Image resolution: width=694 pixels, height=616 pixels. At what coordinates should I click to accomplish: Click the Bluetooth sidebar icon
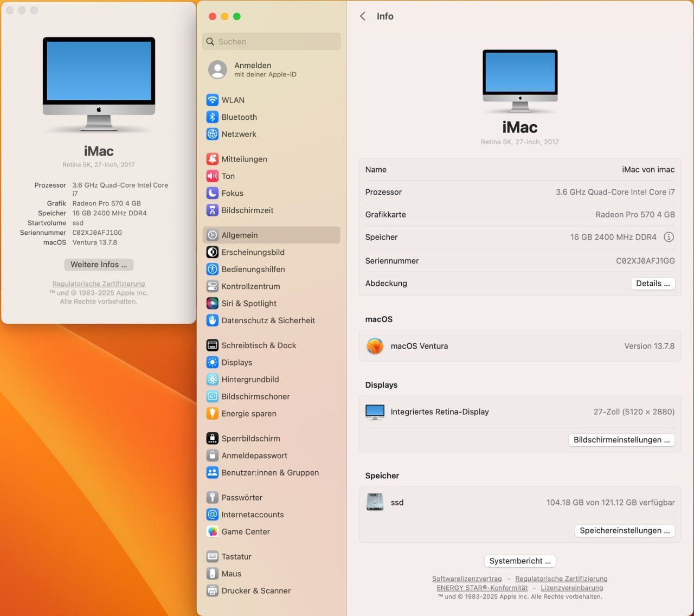coord(212,117)
